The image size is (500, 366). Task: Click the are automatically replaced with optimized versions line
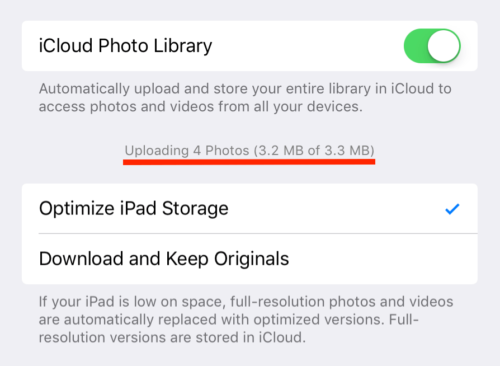tap(229, 320)
